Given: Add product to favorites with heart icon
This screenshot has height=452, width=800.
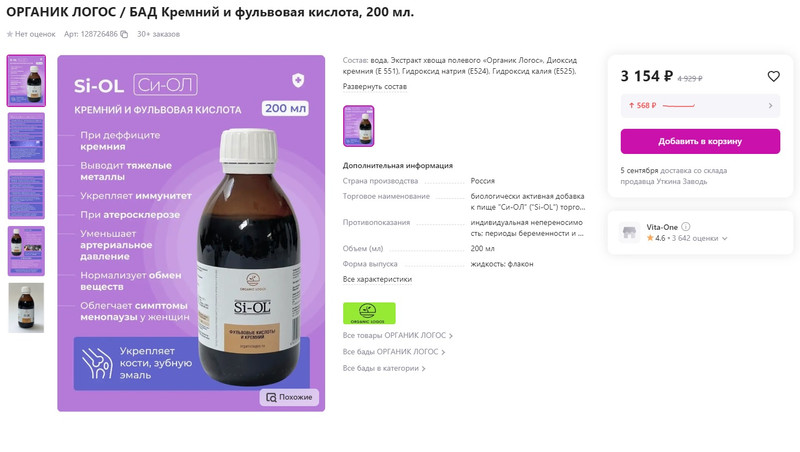Looking at the screenshot, I should (x=773, y=77).
